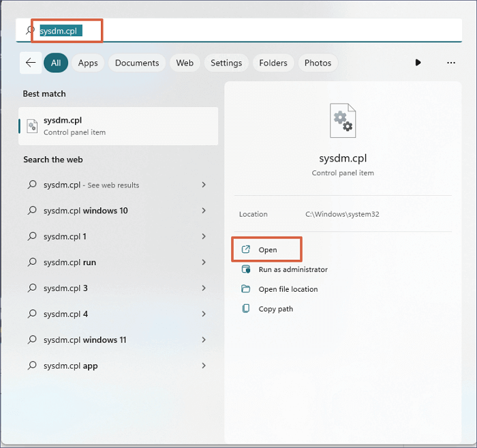Screen dimensions: 477x448
Task: Click search icon beside 'sysdm.cpl 1'
Action: (32, 236)
